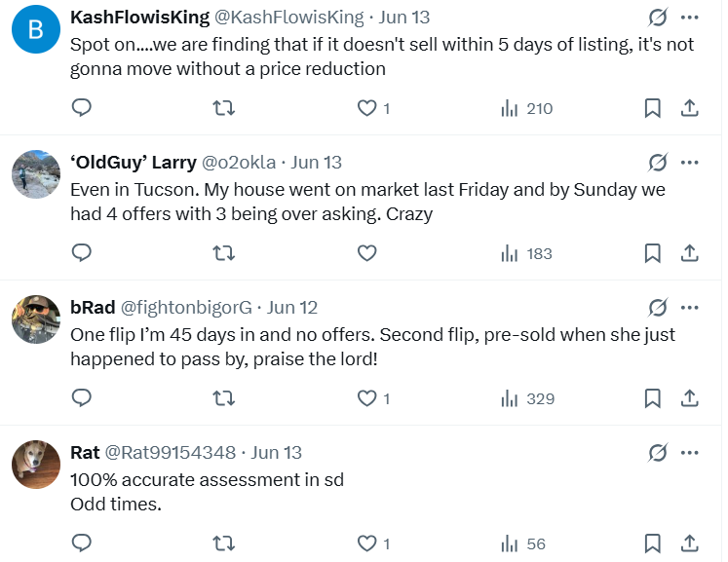
Task: View analytics showing 329 views
Action: (527, 398)
